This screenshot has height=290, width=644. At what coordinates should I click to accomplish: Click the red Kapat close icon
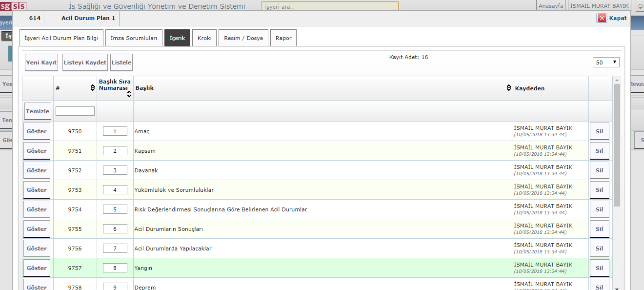click(602, 18)
